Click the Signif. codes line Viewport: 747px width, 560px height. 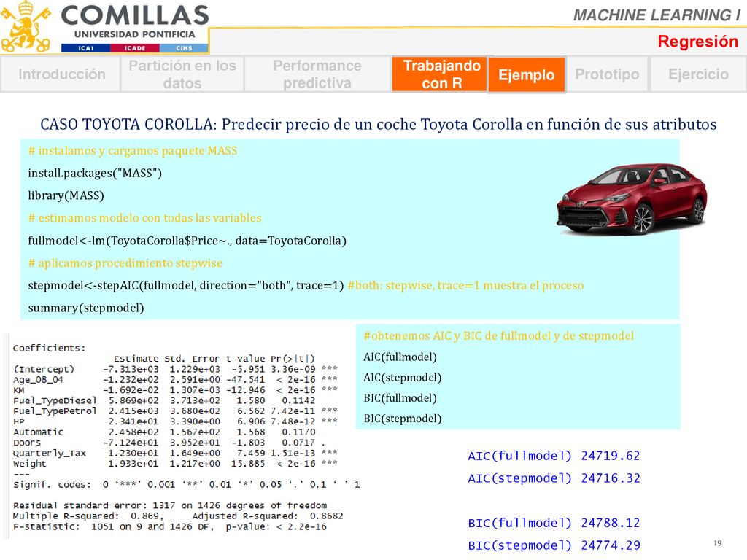point(186,484)
